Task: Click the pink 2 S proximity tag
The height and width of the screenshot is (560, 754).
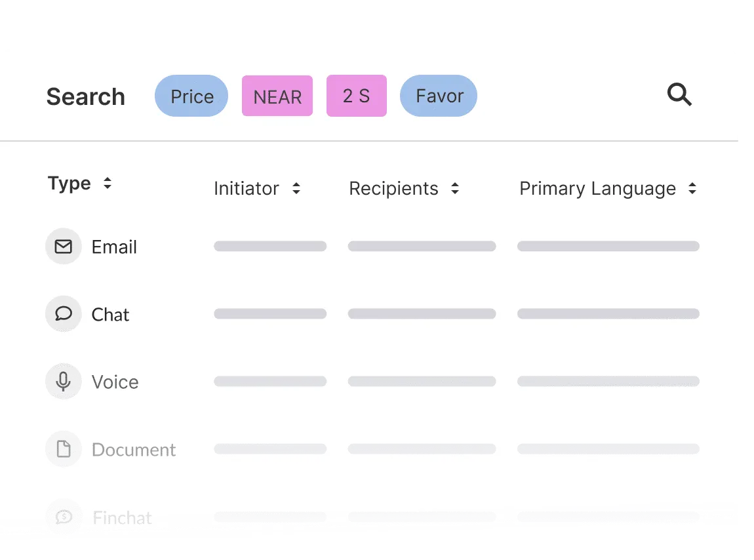Action: tap(356, 96)
